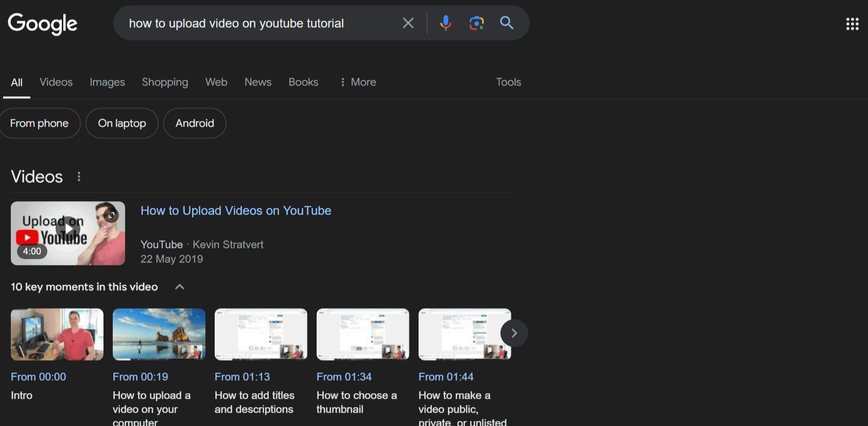Click the '22 May 2019' date text
Image resolution: width=868 pixels, height=426 pixels.
[x=172, y=259]
